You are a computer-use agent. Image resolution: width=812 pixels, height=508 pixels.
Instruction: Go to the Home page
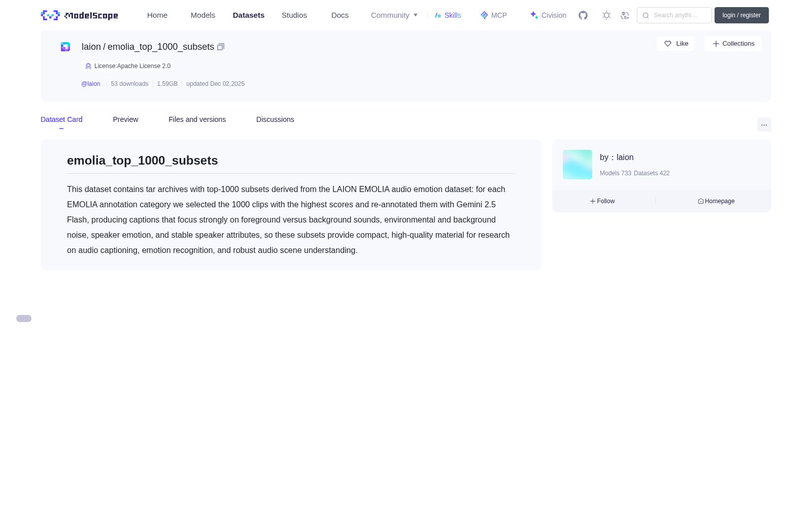157,15
